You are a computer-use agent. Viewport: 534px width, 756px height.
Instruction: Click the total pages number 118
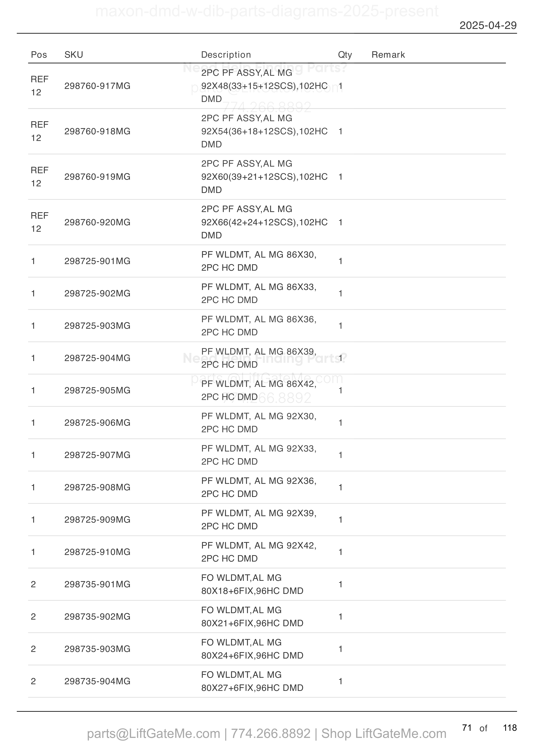(x=510, y=728)
